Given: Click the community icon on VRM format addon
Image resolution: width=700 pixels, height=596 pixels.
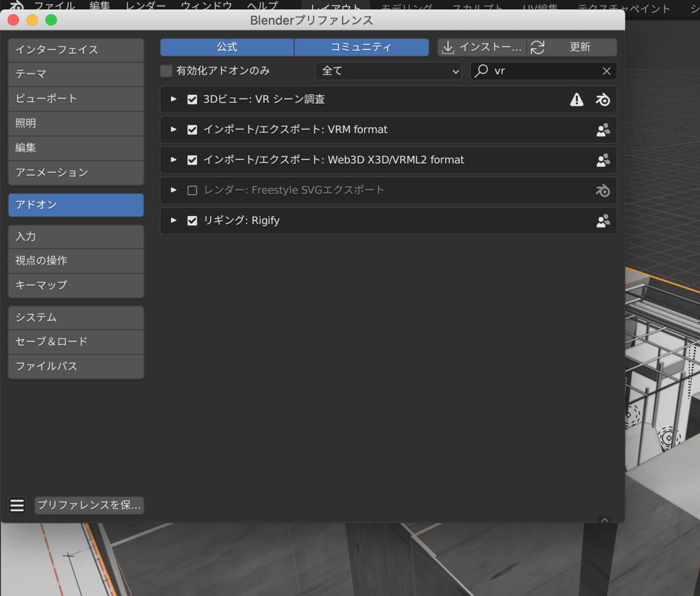Looking at the screenshot, I should tap(603, 130).
